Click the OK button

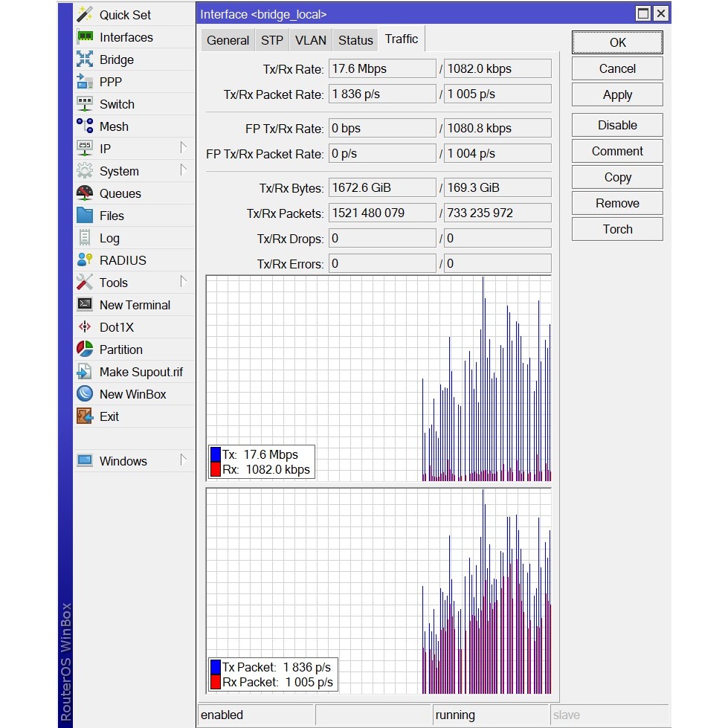617,42
